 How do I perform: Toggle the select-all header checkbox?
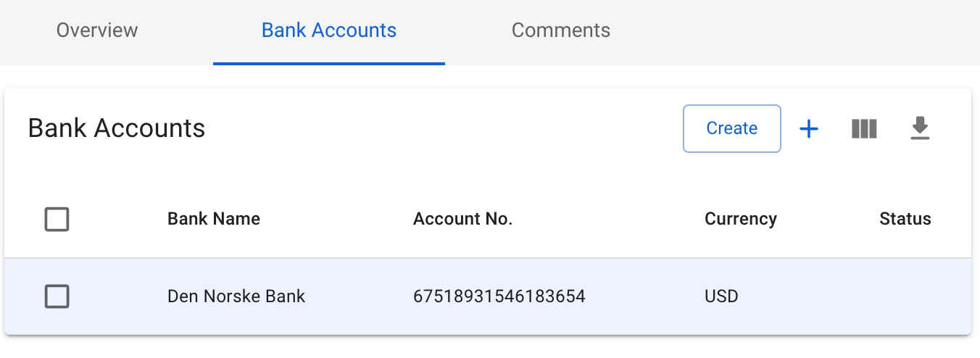(57, 219)
